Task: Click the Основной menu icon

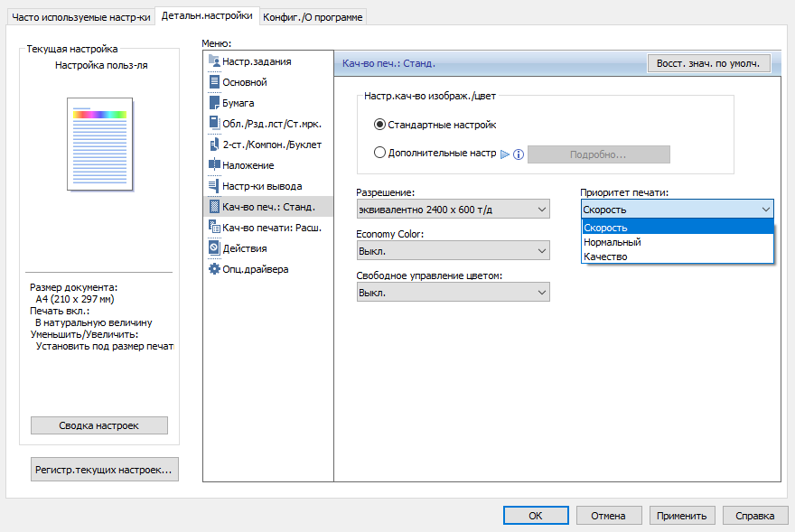Action: pos(214,82)
